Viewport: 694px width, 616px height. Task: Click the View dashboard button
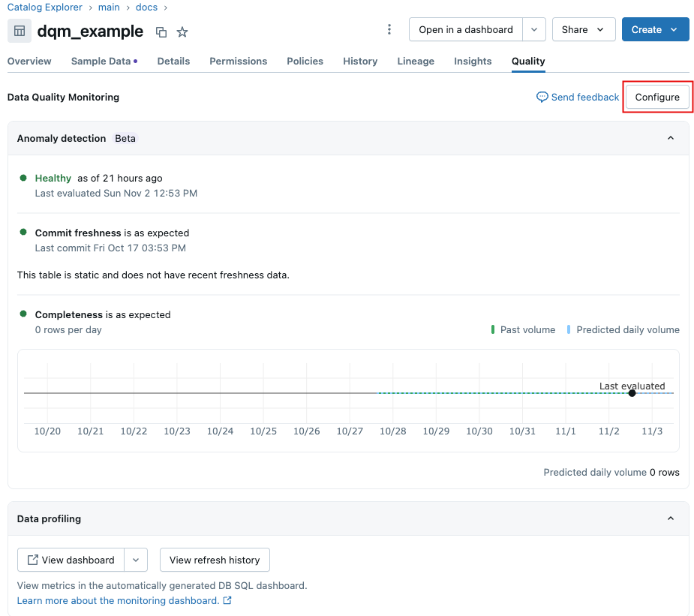point(71,560)
